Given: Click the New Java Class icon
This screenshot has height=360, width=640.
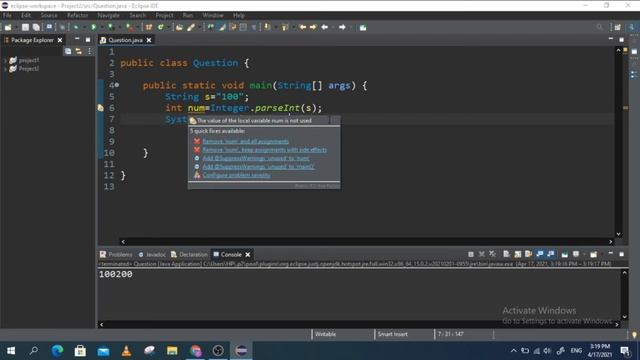Looking at the screenshot, I should tap(161, 27).
